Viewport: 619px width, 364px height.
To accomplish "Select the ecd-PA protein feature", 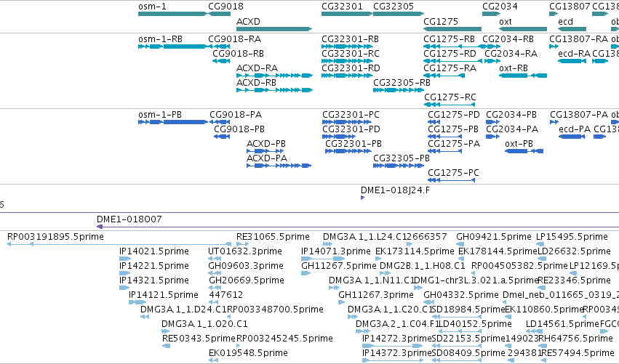I will (x=572, y=137).
